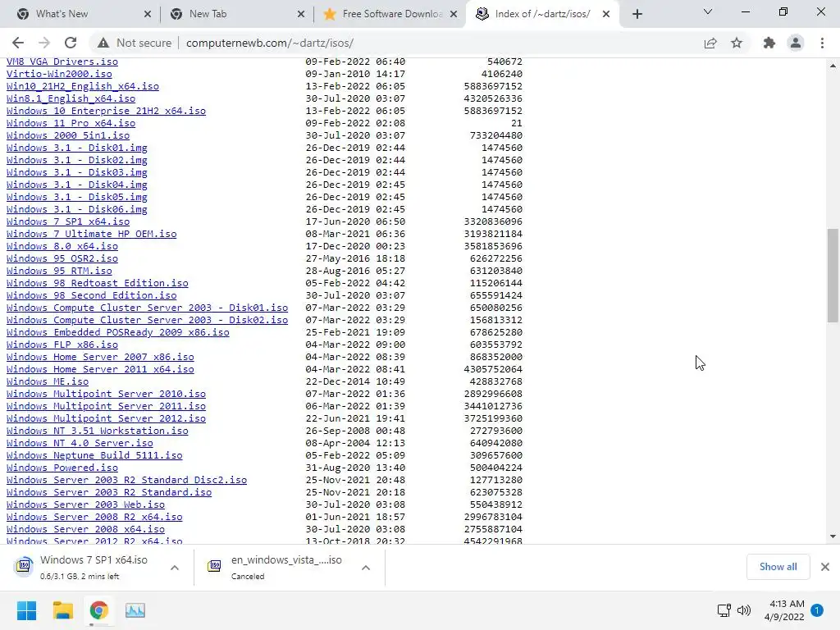Screen dimensions: 840x630
Task: Open a new tab with the plus button
Action: 637,14
